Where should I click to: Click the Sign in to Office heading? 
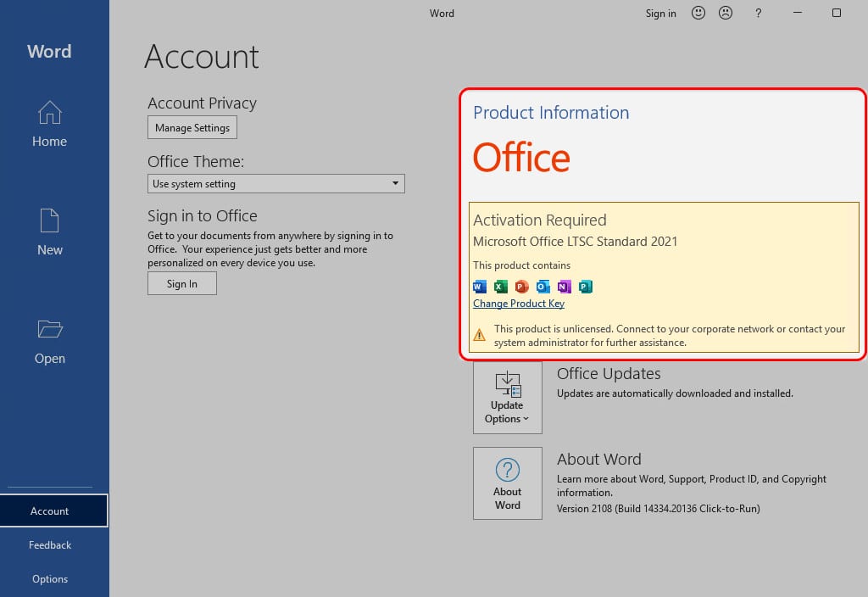pos(202,215)
